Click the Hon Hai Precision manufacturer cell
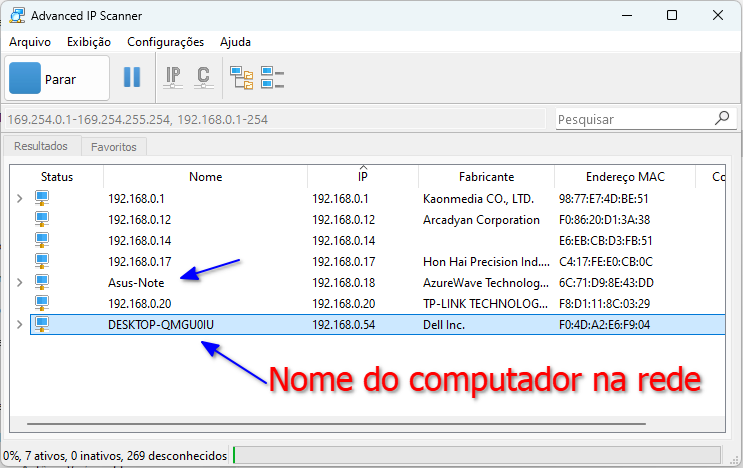The height and width of the screenshot is (468, 743). (486, 262)
